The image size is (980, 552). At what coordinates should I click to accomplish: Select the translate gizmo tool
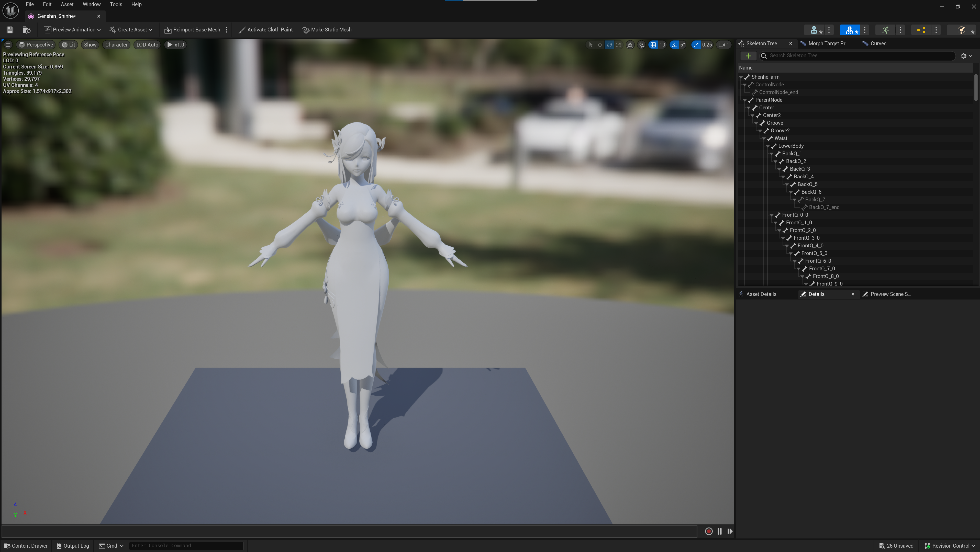tap(599, 44)
